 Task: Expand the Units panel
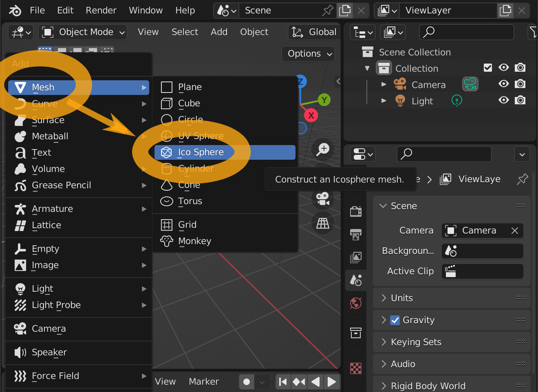point(452,298)
